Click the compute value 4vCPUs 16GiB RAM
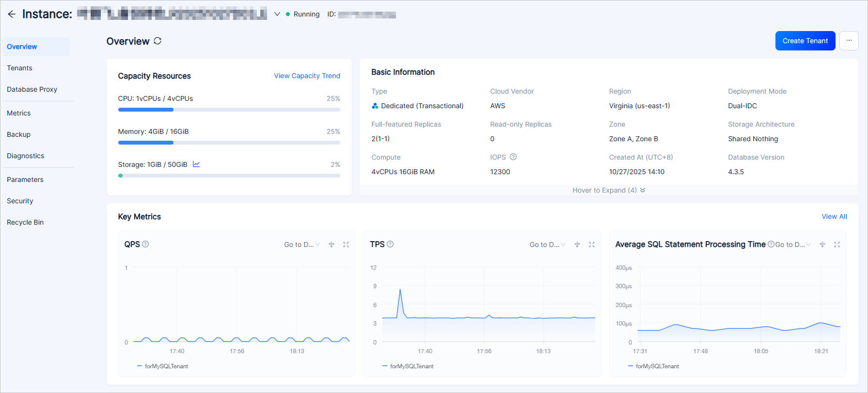868x393 pixels. tap(403, 172)
